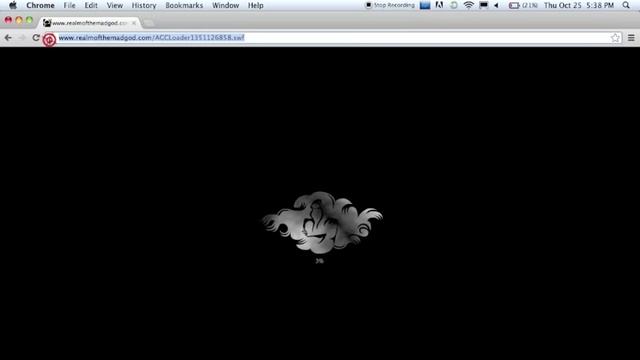
Task: Open a new tab
Action: click(148, 23)
